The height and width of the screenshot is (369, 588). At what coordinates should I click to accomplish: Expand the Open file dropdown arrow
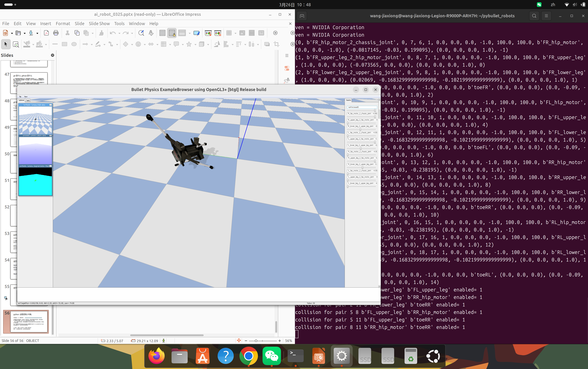[x=24, y=33]
